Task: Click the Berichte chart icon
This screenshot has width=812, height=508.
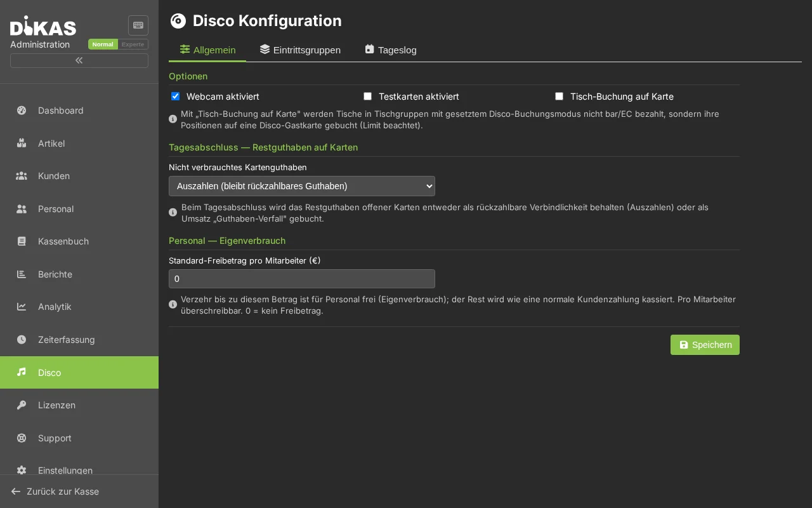Action: click(x=22, y=274)
